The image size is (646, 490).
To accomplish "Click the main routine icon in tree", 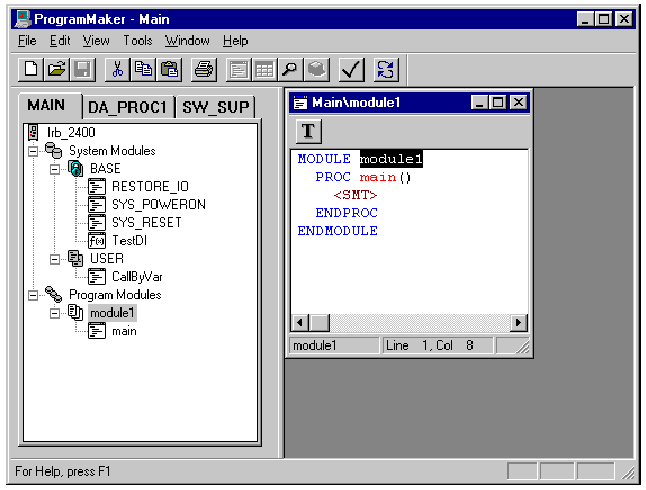I will pos(97,331).
